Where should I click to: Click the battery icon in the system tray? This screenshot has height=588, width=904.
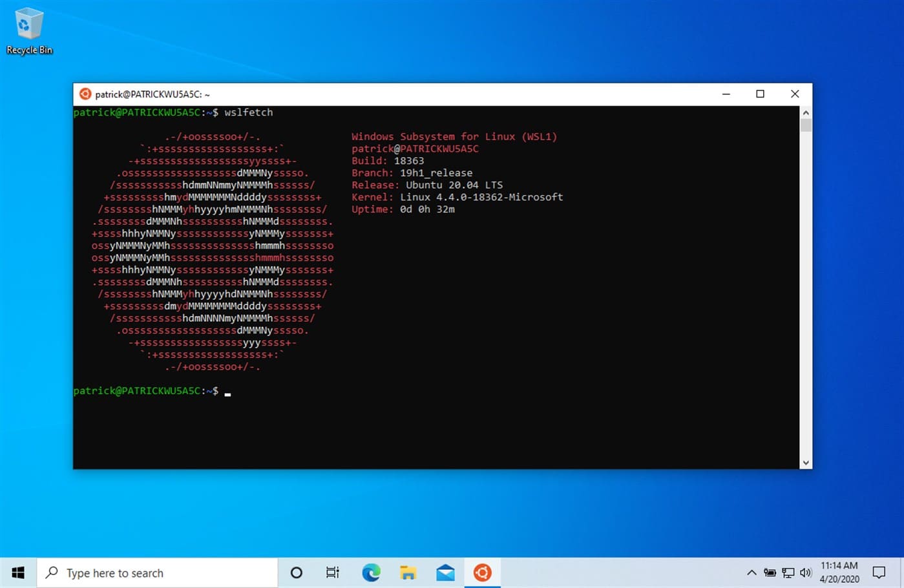[770, 572]
